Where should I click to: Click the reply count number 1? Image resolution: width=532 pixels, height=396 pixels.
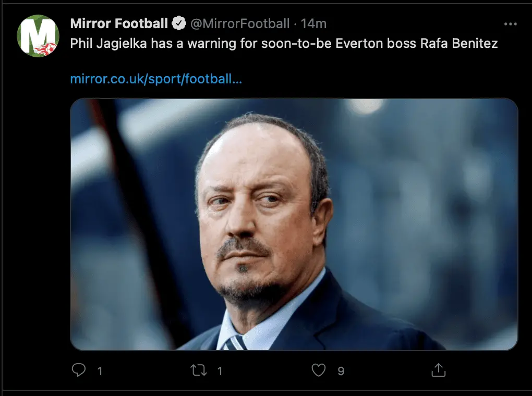pos(100,371)
